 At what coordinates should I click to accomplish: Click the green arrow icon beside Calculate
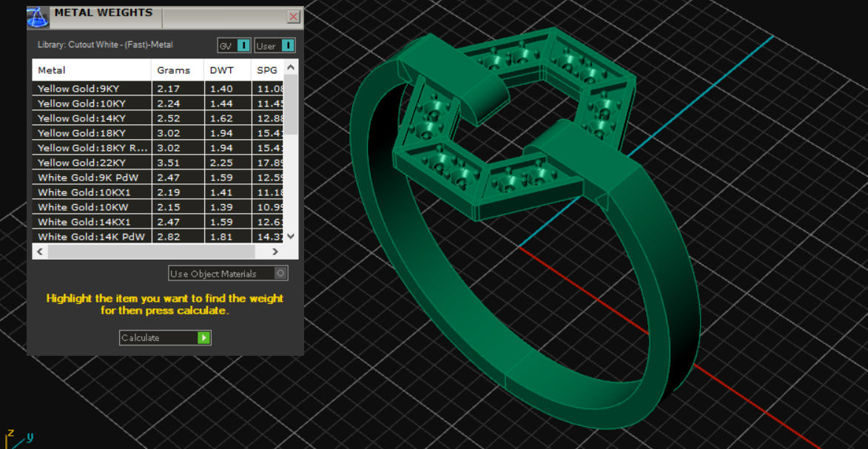pos(203,338)
